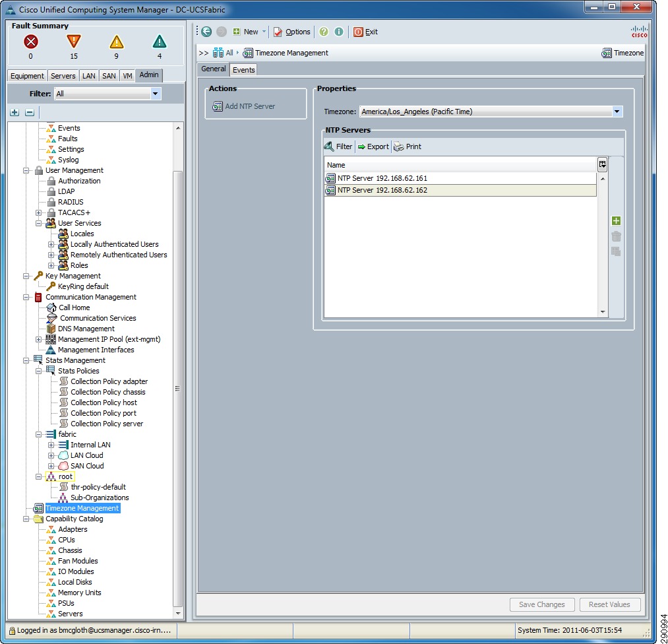
Task: Click the Capability Catalog folder icon
Action: pyautogui.click(x=38, y=519)
